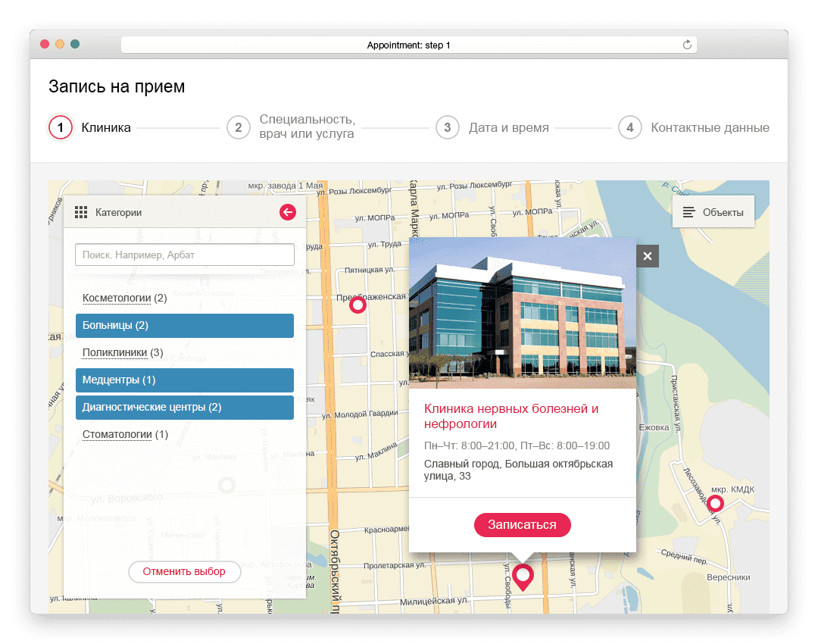
Task: Open the Объекты list button
Action: pyautogui.click(x=713, y=212)
